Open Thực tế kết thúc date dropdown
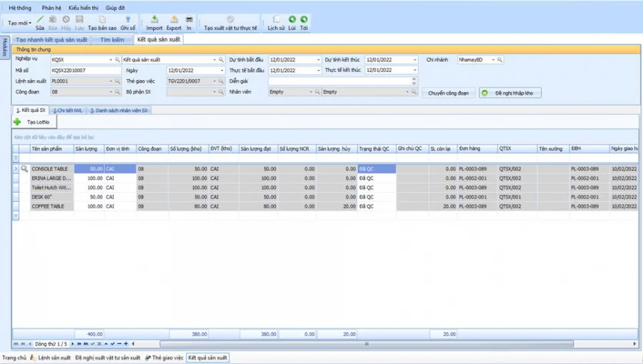 (414, 71)
